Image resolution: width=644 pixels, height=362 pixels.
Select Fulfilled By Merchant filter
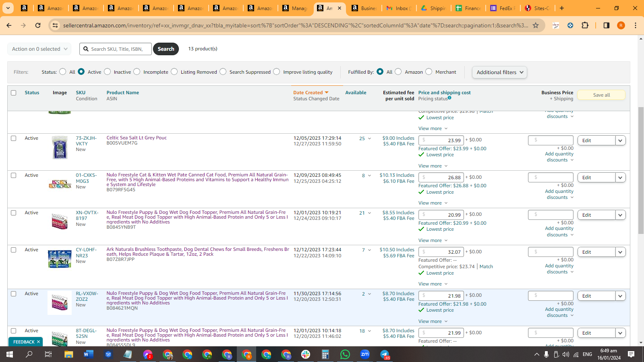click(x=429, y=72)
